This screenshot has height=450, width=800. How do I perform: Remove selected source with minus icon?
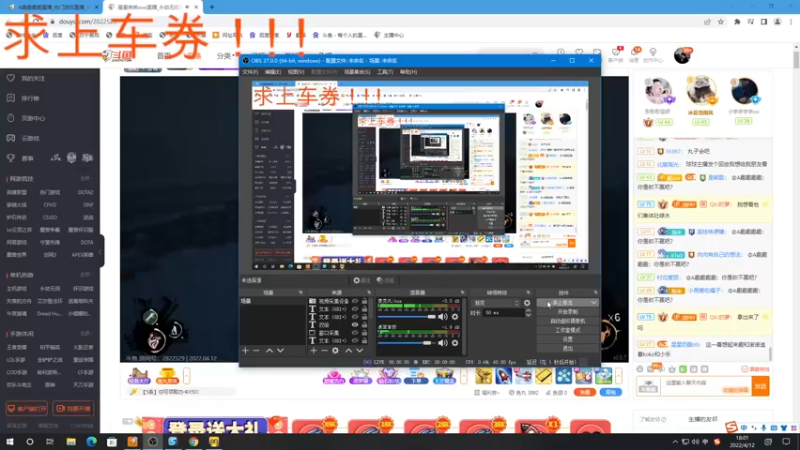click(x=324, y=351)
